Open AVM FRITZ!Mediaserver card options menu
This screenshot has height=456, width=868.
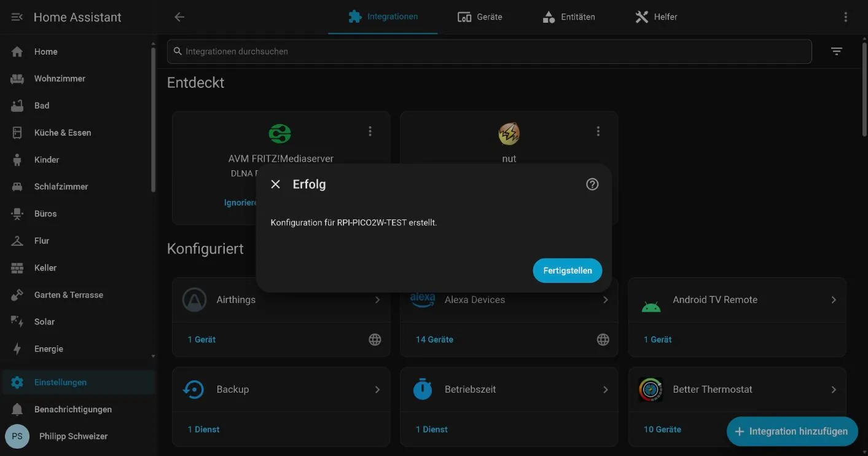click(370, 132)
